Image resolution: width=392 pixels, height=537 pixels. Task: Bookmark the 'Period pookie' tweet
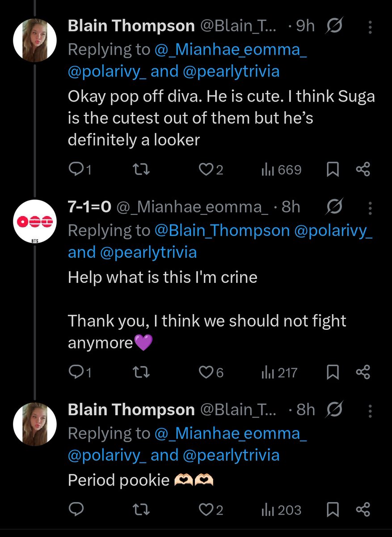click(332, 509)
